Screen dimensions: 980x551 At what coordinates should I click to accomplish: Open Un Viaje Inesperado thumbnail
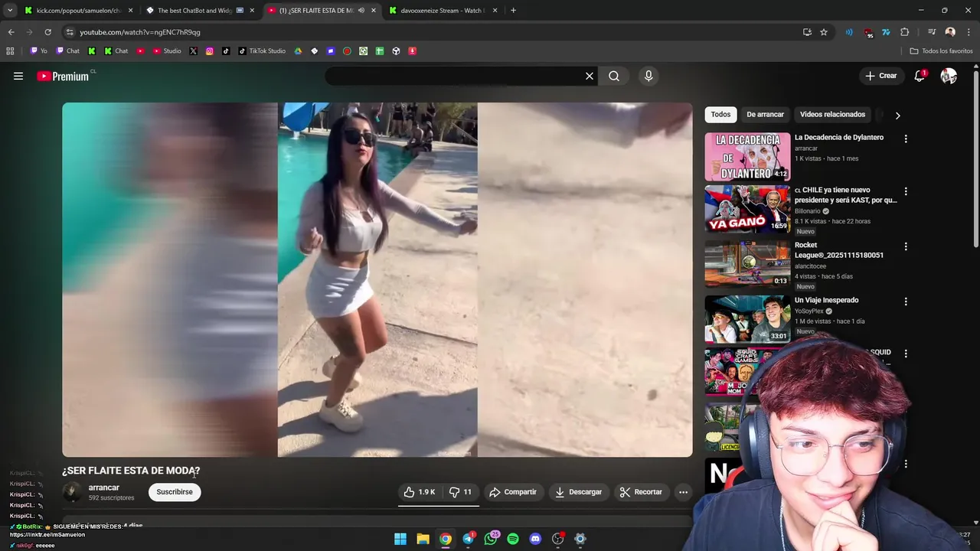[747, 319]
